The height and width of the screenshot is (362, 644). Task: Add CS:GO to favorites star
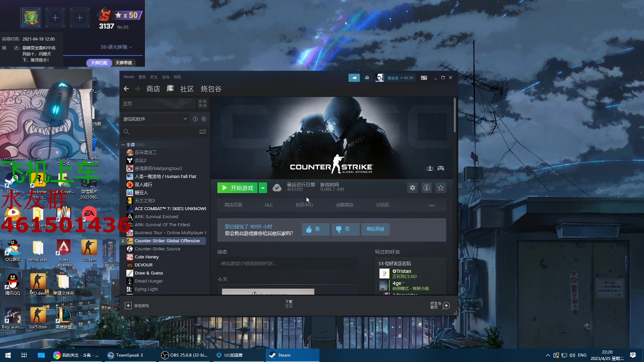pyautogui.click(x=441, y=188)
